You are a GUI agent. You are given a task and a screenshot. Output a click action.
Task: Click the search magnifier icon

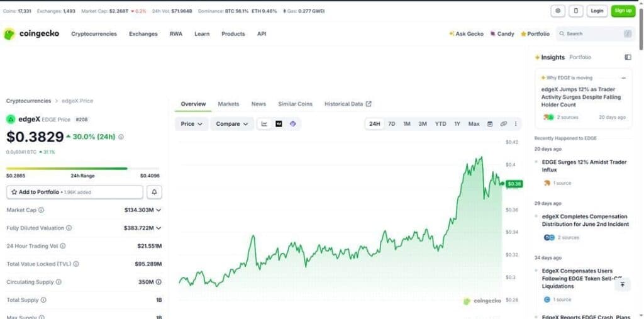tap(562, 34)
